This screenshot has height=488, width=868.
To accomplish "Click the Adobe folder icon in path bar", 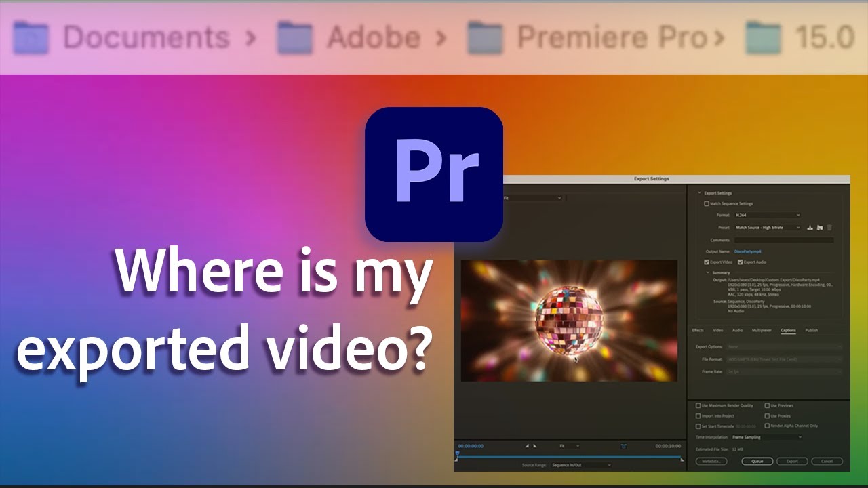I will click(294, 38).
